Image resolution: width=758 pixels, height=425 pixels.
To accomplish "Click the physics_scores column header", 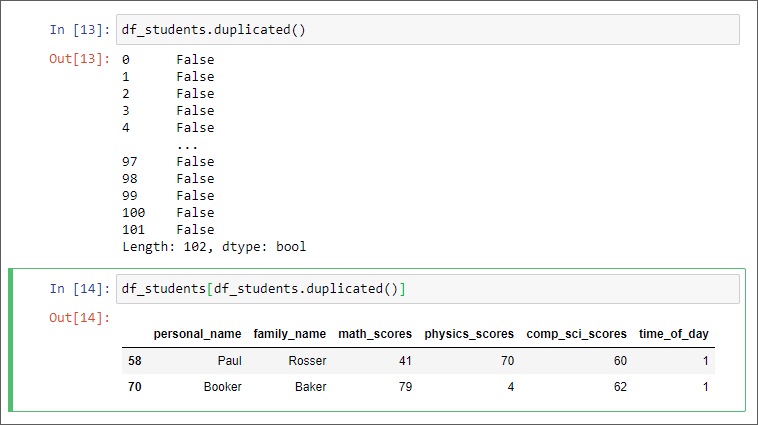I will (469, 334).
